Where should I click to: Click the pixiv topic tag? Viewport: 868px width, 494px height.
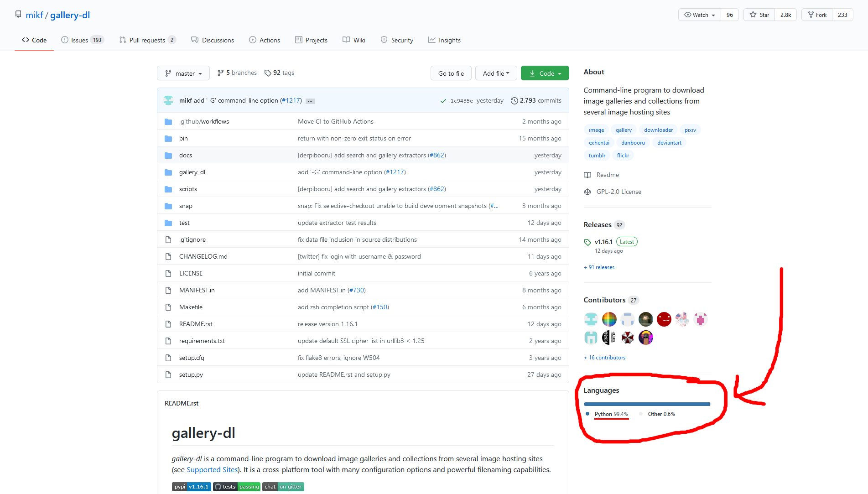[x=690, y=130]
